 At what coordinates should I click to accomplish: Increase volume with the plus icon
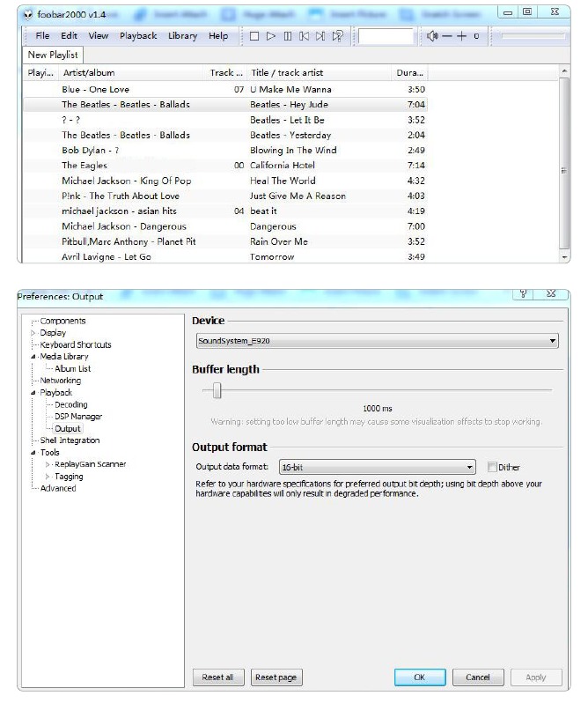pos(461,36)
